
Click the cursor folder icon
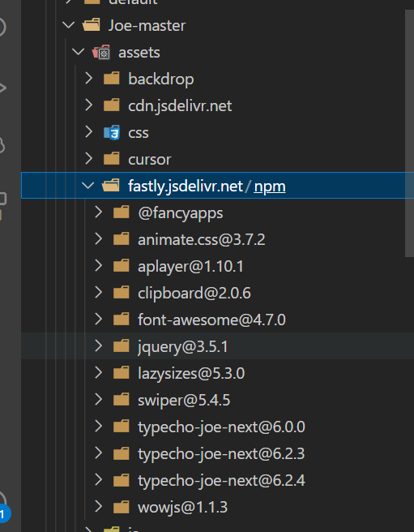(x=111, y=159)
